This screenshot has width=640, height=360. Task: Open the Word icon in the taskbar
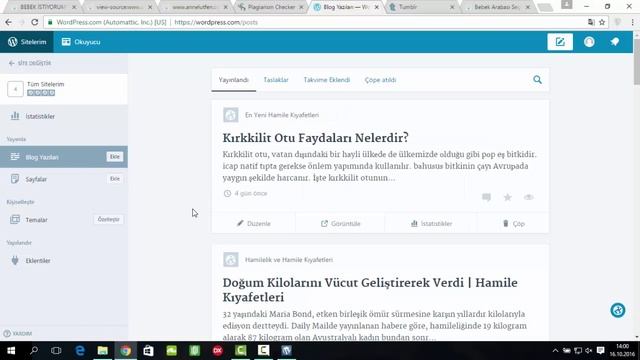click(286, 351)
